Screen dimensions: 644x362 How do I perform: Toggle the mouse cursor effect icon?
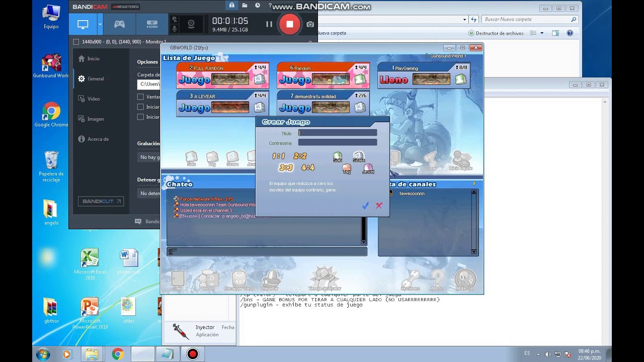[175, 20]
